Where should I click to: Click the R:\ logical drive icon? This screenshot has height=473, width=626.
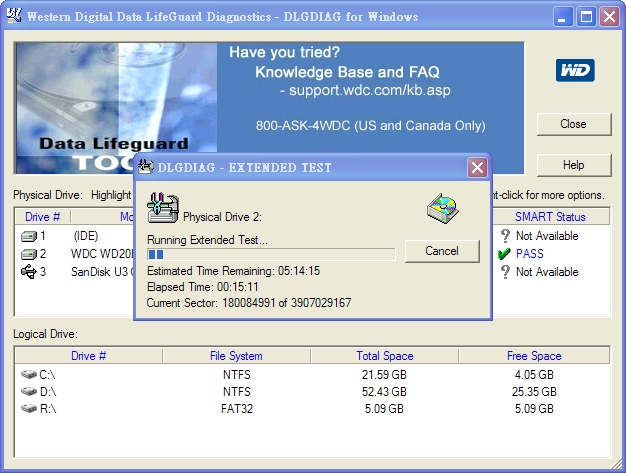pos(29,408)
